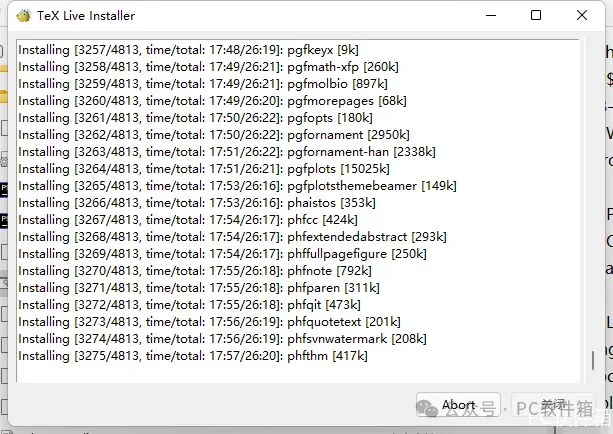Close the TeX Live Installer window
Viewport: 613px width, 434px height.
(x=582, y=15)
